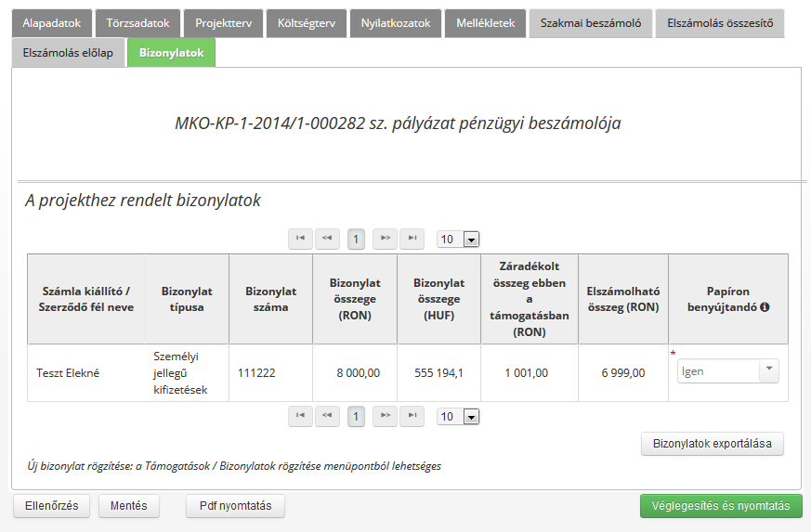The width and height of the screenshot is (811, 532).
Task: Select page 1 in top pager
Action: click(x=356, y=240)
